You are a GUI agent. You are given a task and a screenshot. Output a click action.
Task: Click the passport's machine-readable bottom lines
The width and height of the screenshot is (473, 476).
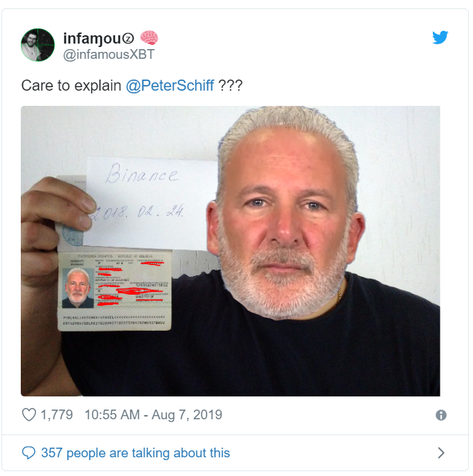pos(114,320)
